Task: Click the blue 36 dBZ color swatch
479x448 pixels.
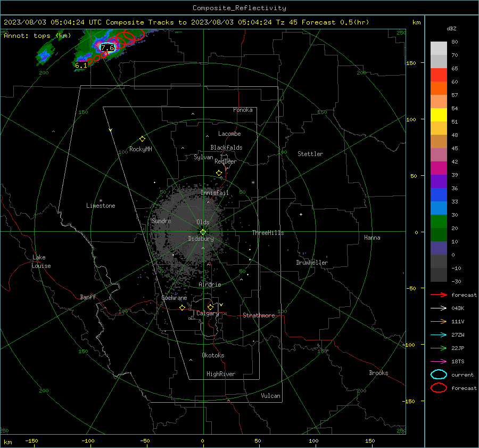Action: pyautogui.click(x=439, y=195)
